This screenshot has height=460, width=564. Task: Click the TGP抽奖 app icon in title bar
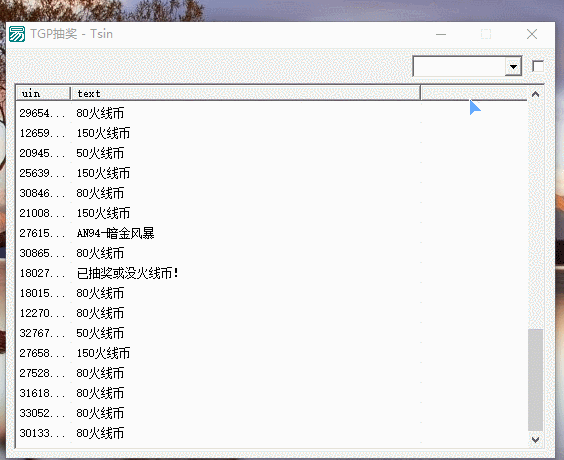point(17,34)
